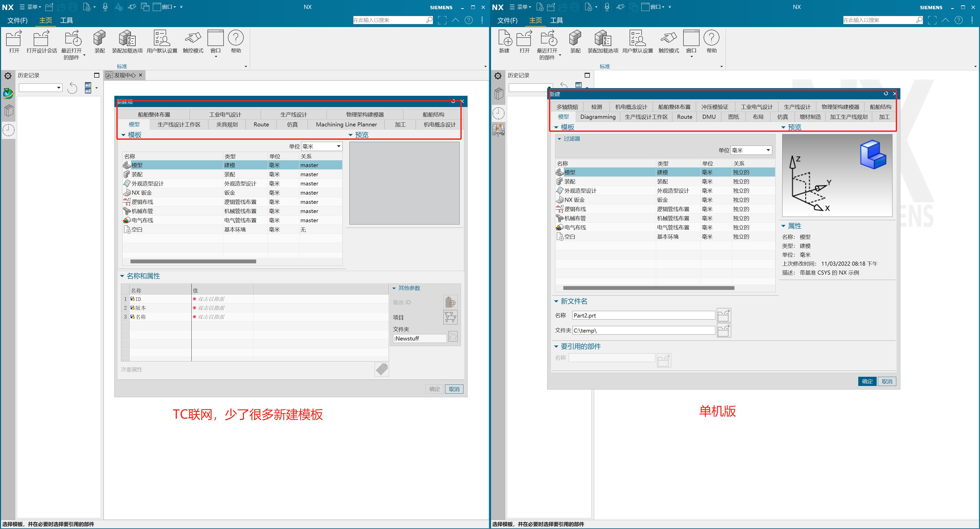Collapse 要引用的部件 section
The height and width of the screenshot is (529, 980).
click(x=556, y=346)
